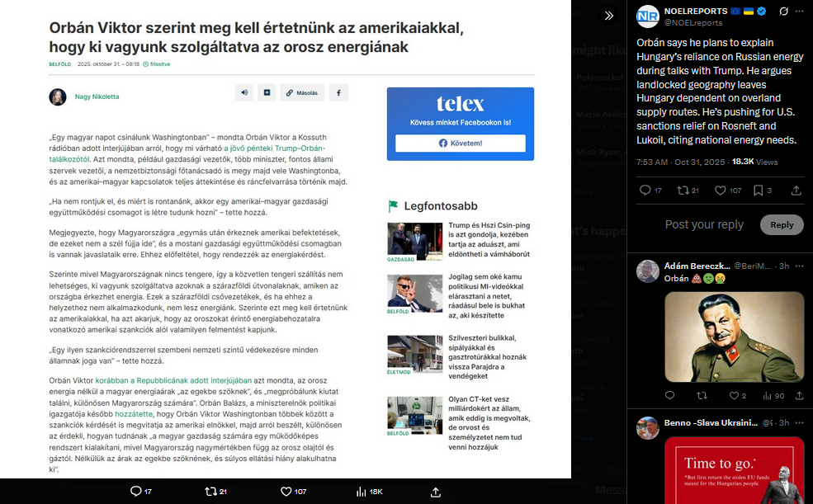Click the bottom bar share icon

[436, 492]
